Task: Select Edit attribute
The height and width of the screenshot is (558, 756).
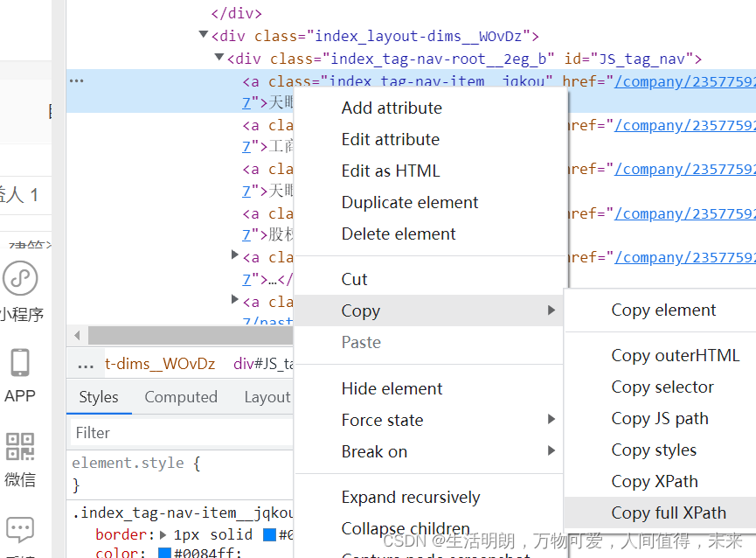Action: coord(391,139)
